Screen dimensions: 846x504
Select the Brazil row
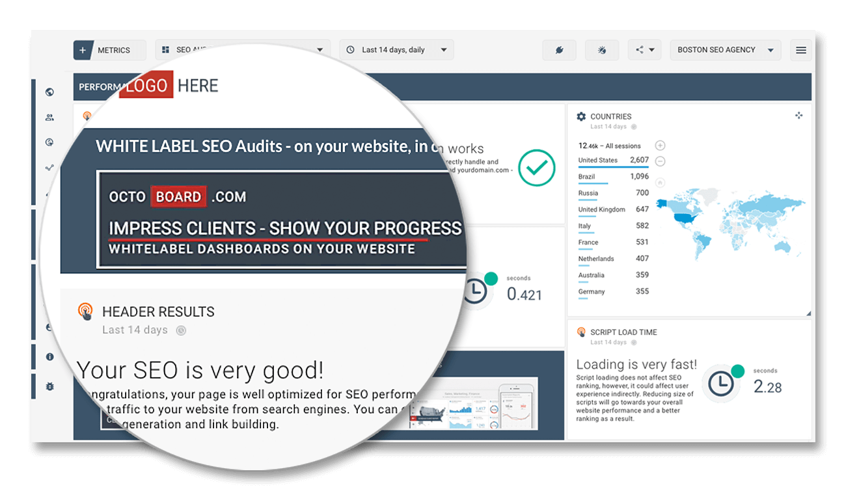pyautogui.click(x=614, y=177)
